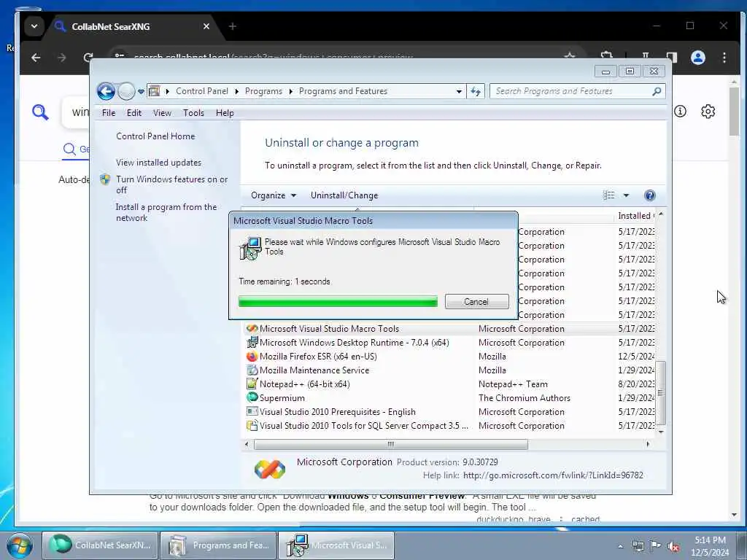Image resolution: width=747 pixels, height=560 pixels.
Task: Click the address bar refresh button
Action: tap(476, 91)
